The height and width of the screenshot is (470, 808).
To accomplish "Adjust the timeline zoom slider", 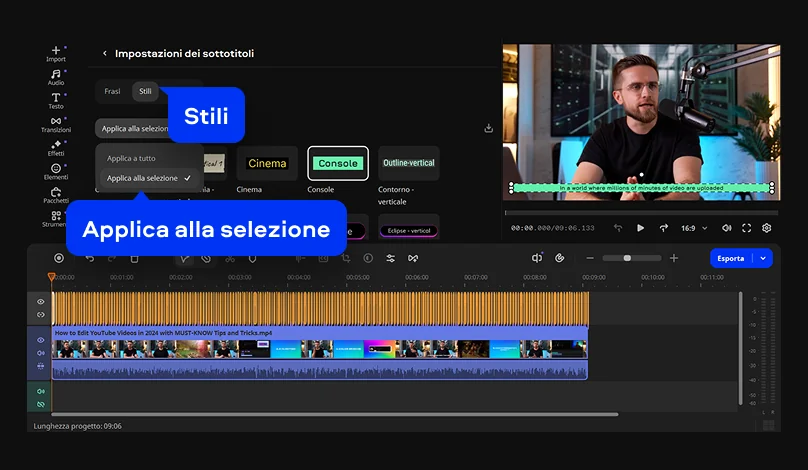I will click(x=632, y=258).
